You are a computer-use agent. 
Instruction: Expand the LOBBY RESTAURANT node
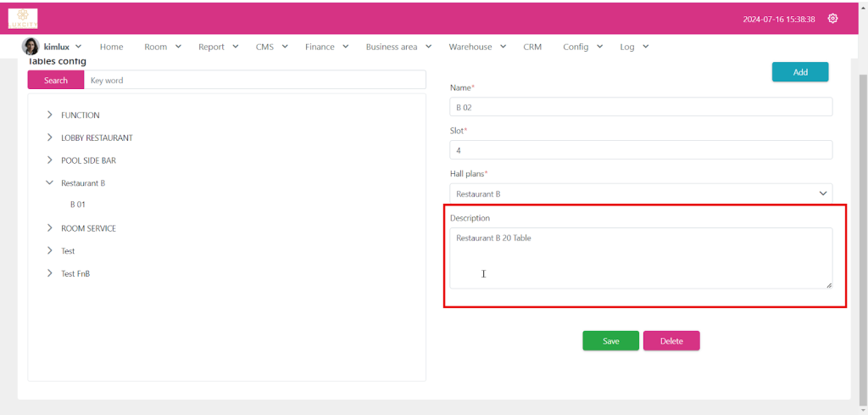click(50, 137)
